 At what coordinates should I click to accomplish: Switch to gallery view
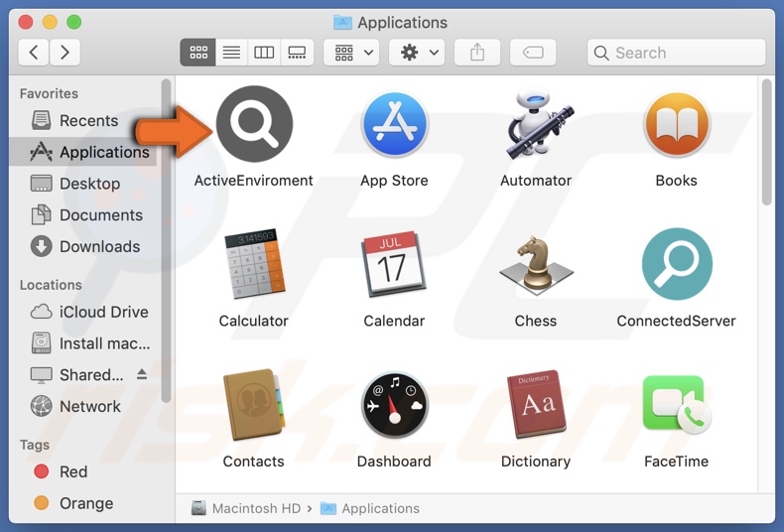(297, 52)
